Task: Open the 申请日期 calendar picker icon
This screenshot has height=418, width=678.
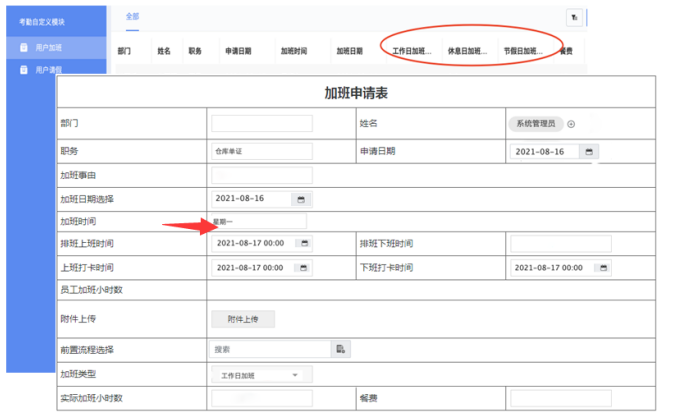Action: tap(589, 152)
